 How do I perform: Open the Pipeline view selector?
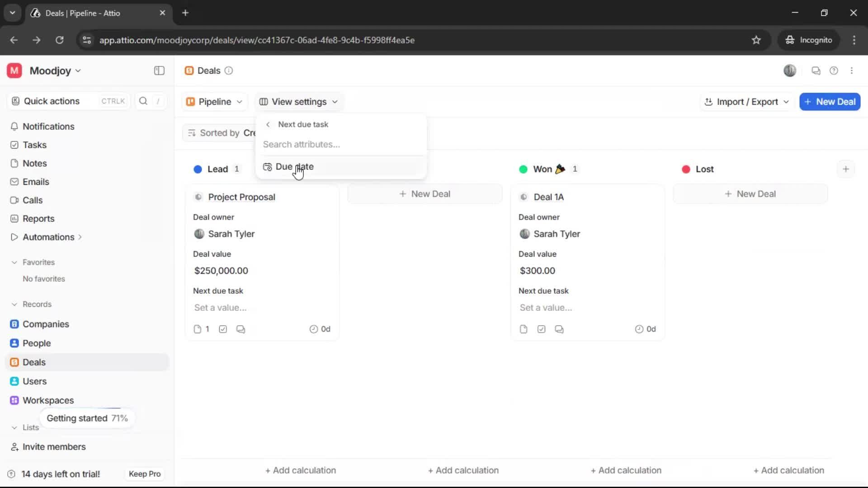[x=214, y=102]
